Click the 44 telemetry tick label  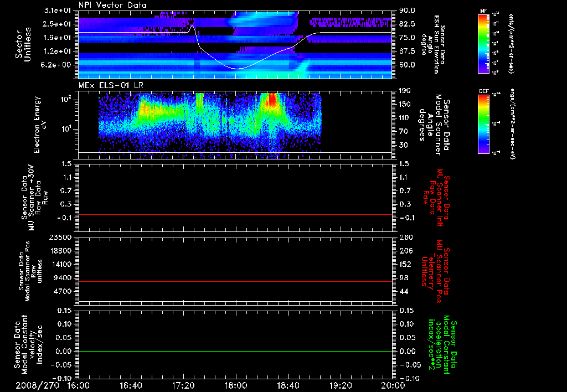[403, 291]
